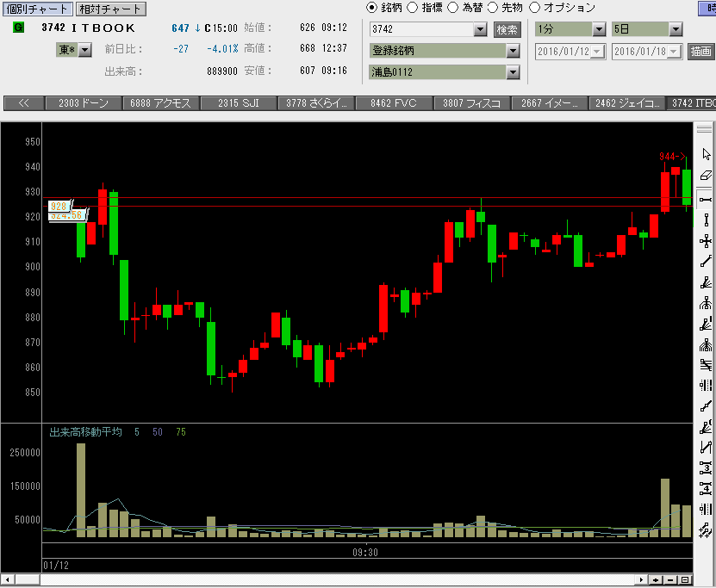
Task: Select the first fan lines tool
Action: (706, 282)
